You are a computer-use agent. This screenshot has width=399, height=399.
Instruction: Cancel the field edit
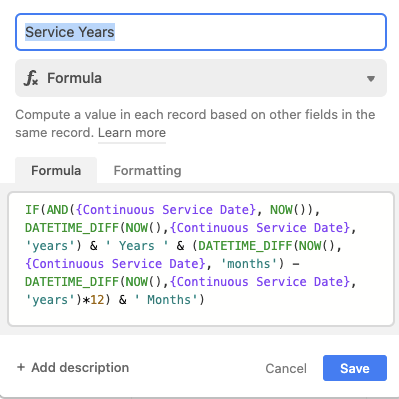tap(286, 368)
